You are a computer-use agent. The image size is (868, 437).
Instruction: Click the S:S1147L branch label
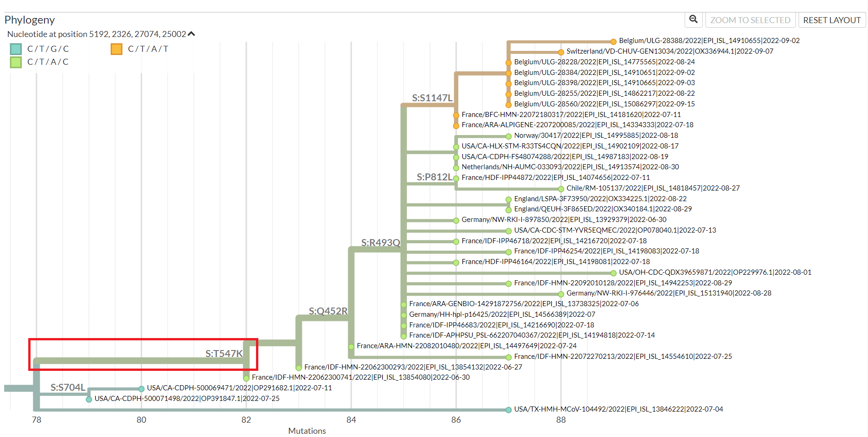pyautogui.click(x=432, y=98)
